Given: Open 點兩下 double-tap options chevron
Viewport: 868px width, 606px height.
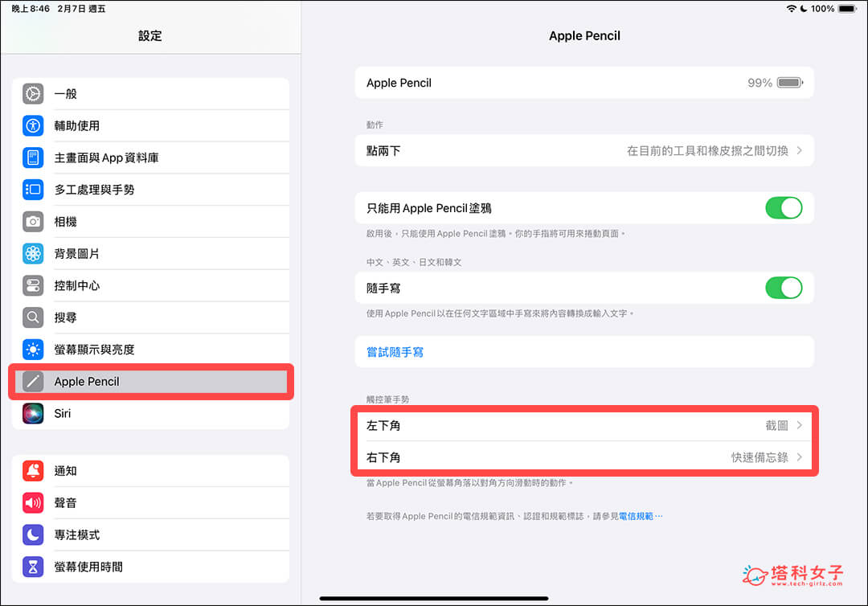Looking at the screenshot, I should pos(800,150).
